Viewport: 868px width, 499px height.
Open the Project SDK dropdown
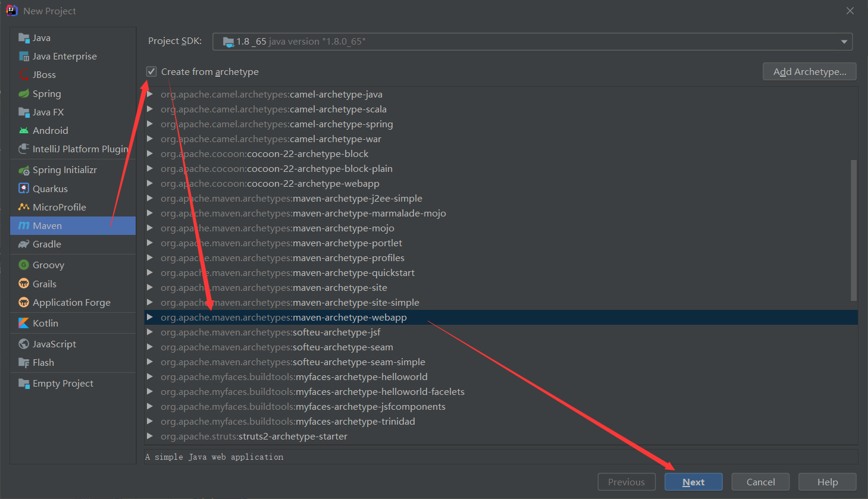click(x=532, y=42)
